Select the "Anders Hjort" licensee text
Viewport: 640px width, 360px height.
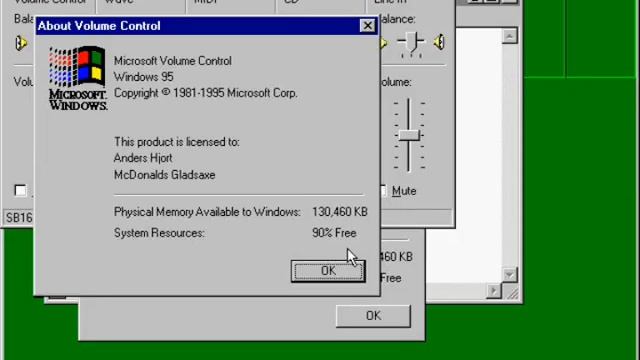tap(143, 158)
